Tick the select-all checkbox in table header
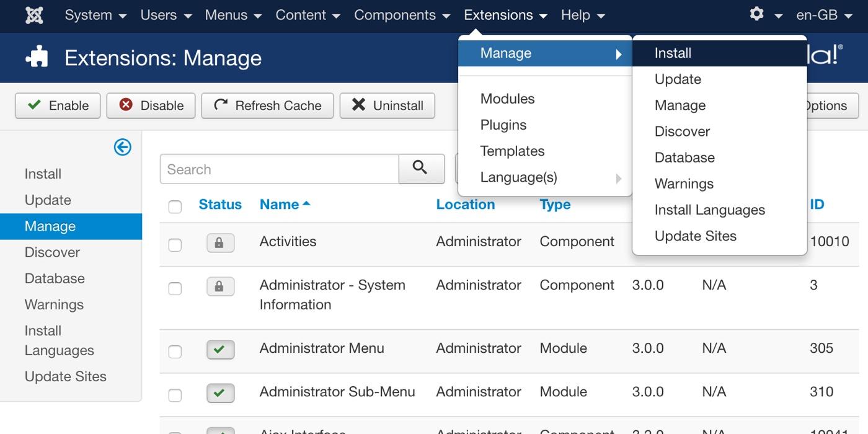Viewport: 868px width, 434px height. 175,206
